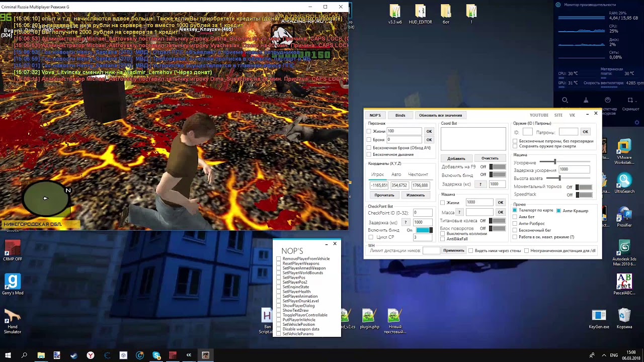The height and width of the screenshot is (362, 644).
Task: Toggle the Титановые колеса switch
Action: tap(497, 221)
